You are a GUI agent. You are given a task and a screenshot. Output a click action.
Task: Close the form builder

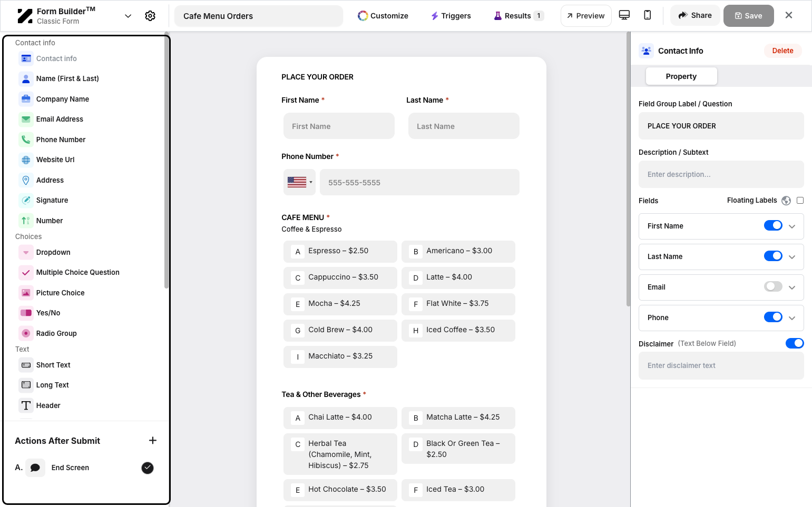coord(789,15)
